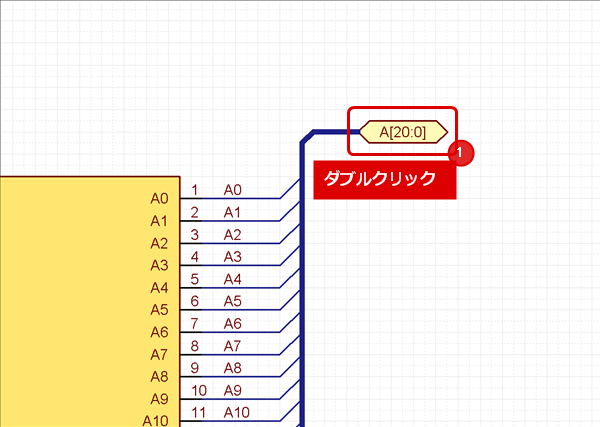
Task: Select net label A4 on the wire
Action: (233, 279)
